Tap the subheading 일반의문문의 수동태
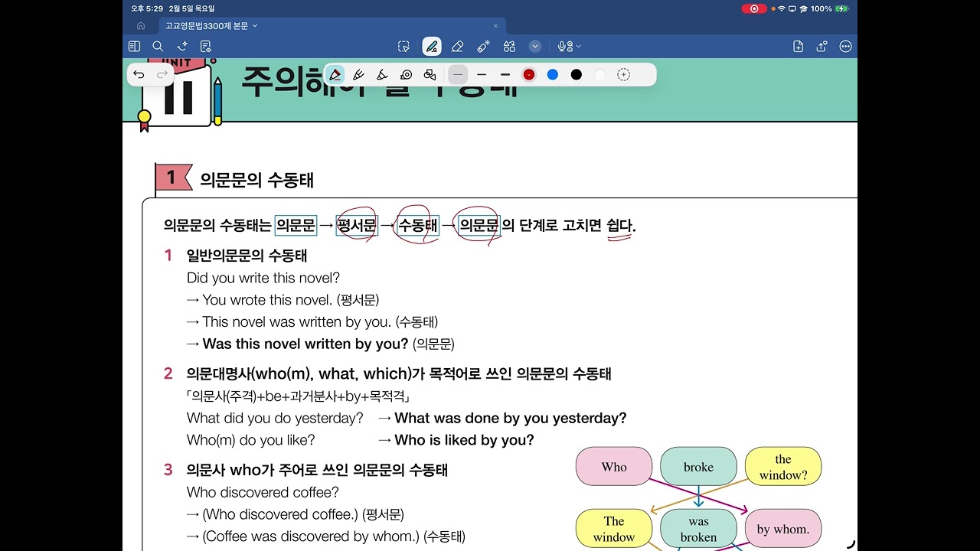 click(247, 256)
